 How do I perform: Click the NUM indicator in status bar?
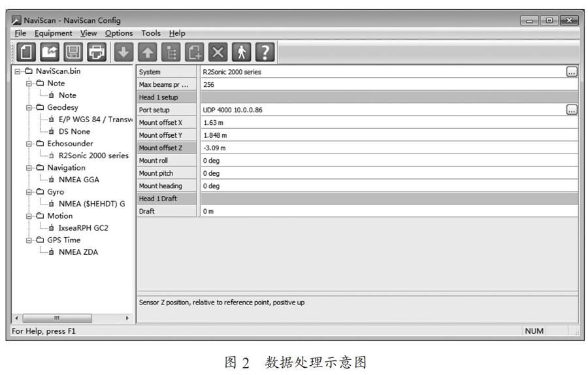point(534,331)
